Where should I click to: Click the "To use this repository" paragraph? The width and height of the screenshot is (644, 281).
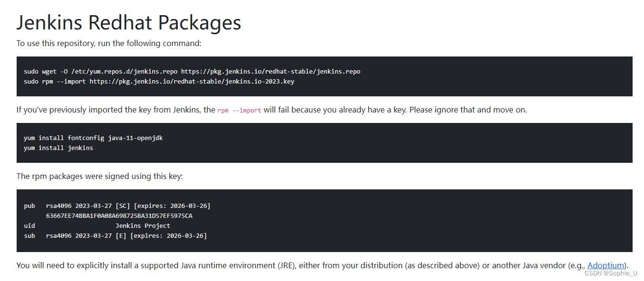109,43
